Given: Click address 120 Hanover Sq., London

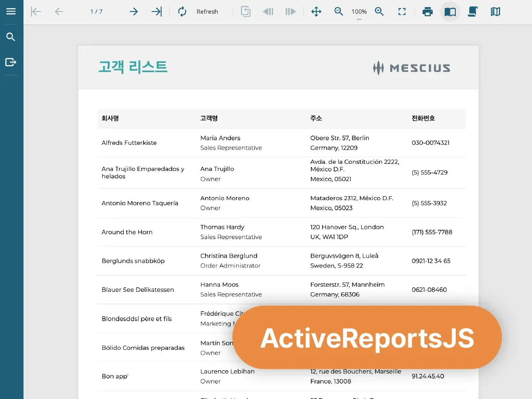Looking at the screenshot, I should click(x=347, y=227).
